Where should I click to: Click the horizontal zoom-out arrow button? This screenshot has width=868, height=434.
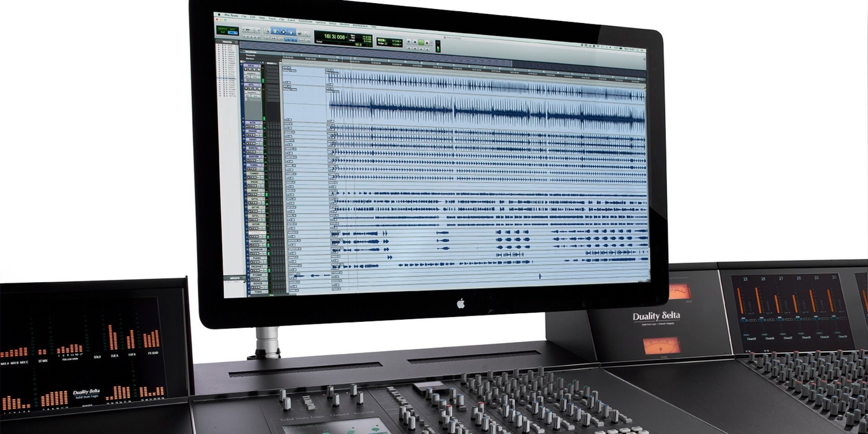pos(244,29)
